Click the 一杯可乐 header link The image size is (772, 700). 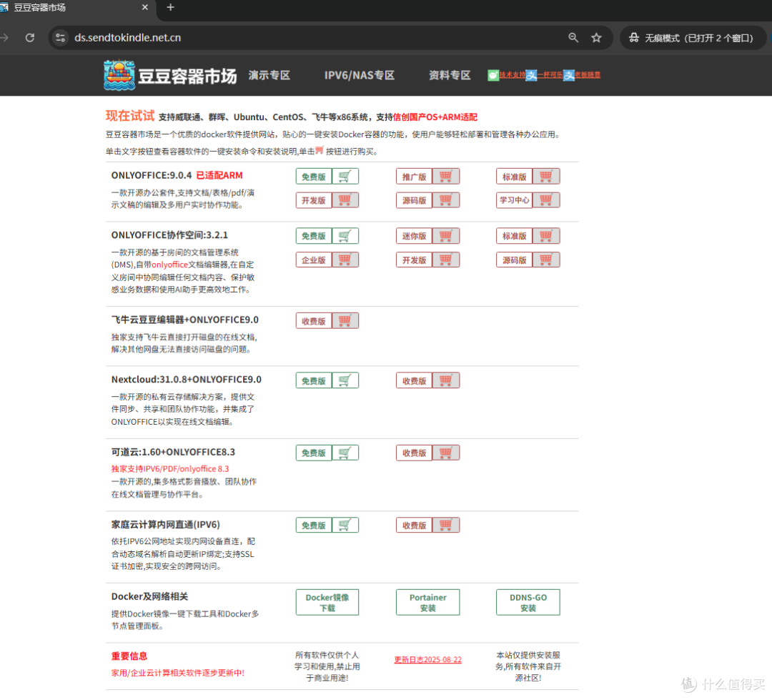(550, 75)
